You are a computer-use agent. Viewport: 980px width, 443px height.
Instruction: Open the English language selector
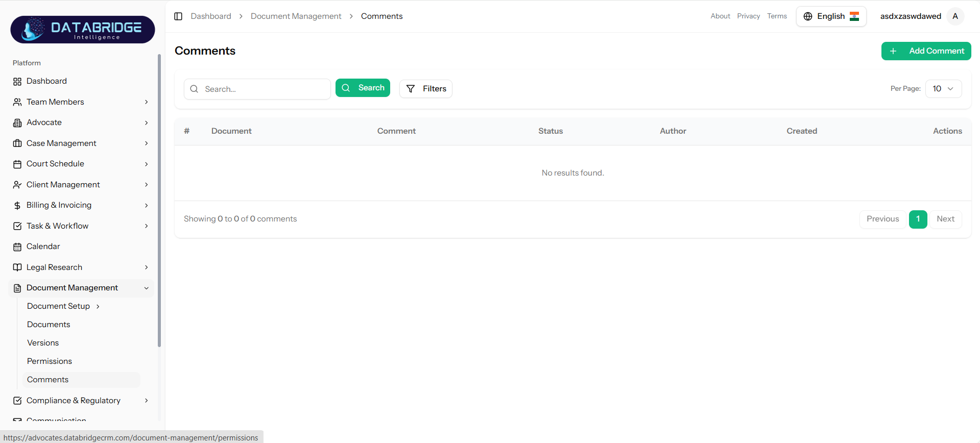click(831, 16)
